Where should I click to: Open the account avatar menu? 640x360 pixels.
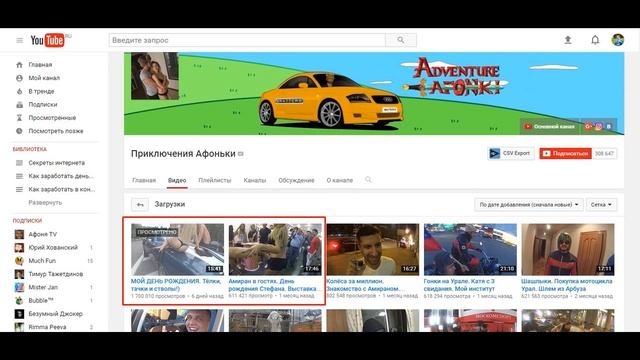pyautogui.click(x=618, y=40)
